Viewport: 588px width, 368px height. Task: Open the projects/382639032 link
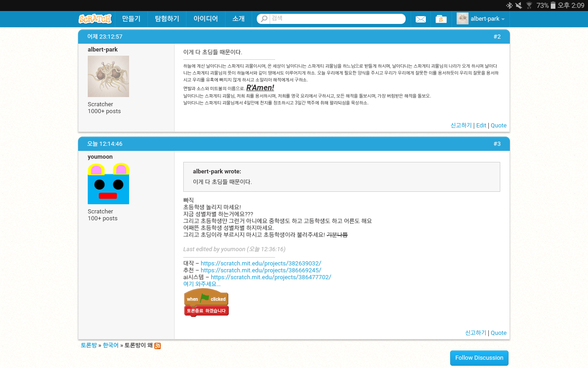point(260,264)
